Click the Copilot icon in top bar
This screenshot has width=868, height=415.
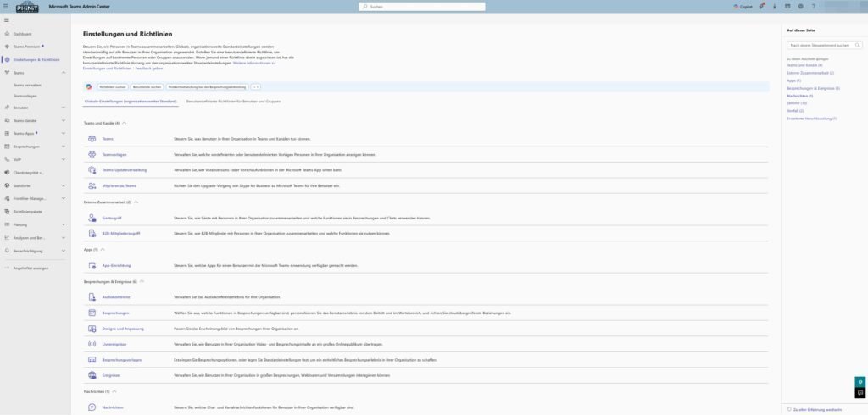(741, 6)
